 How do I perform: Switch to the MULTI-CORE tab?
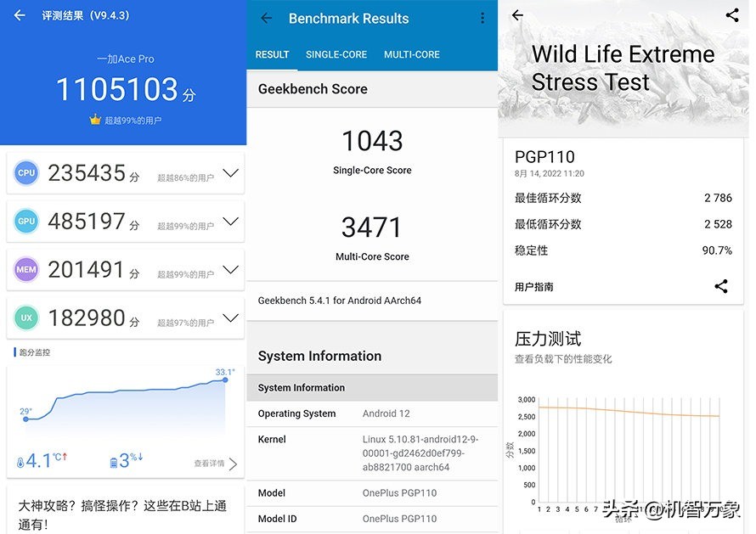[x=412, y=53]
